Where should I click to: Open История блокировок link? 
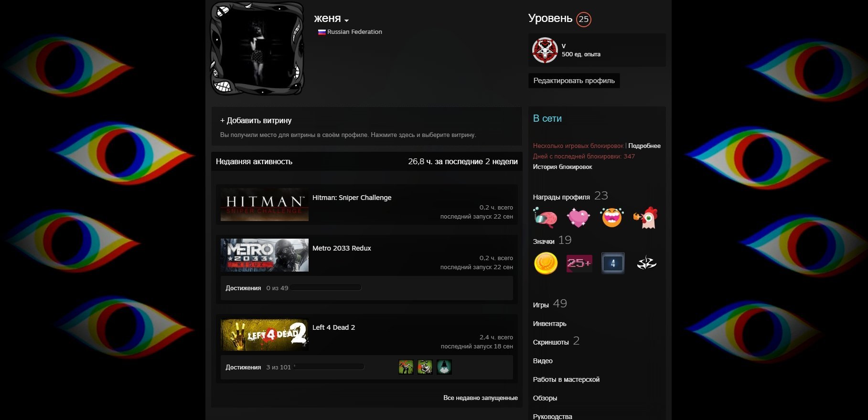tap(562, 167)
